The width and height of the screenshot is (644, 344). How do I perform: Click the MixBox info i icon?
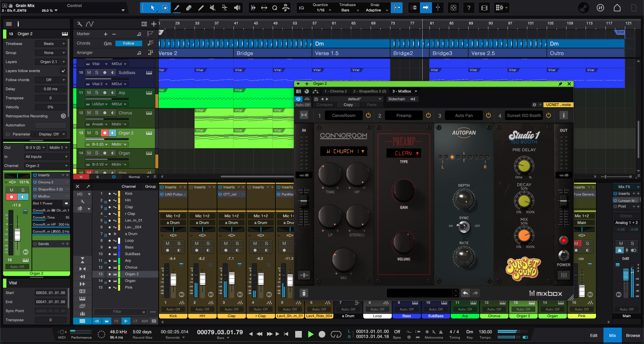coord(563,115)
